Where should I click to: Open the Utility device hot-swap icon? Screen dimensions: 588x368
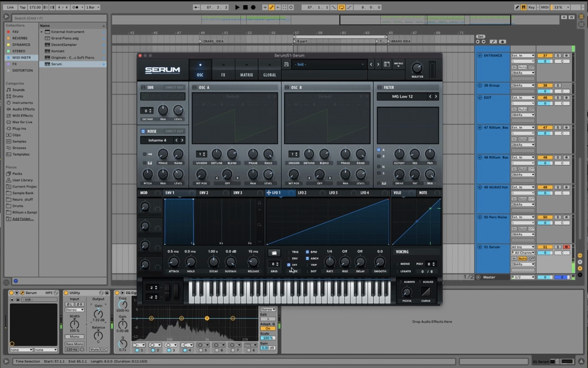[101, 293]
